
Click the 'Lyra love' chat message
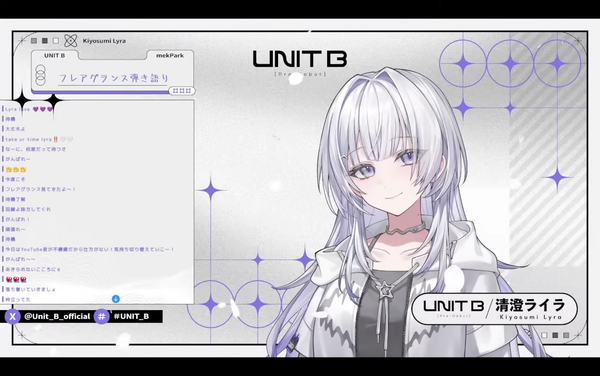[x=29, y=109]
